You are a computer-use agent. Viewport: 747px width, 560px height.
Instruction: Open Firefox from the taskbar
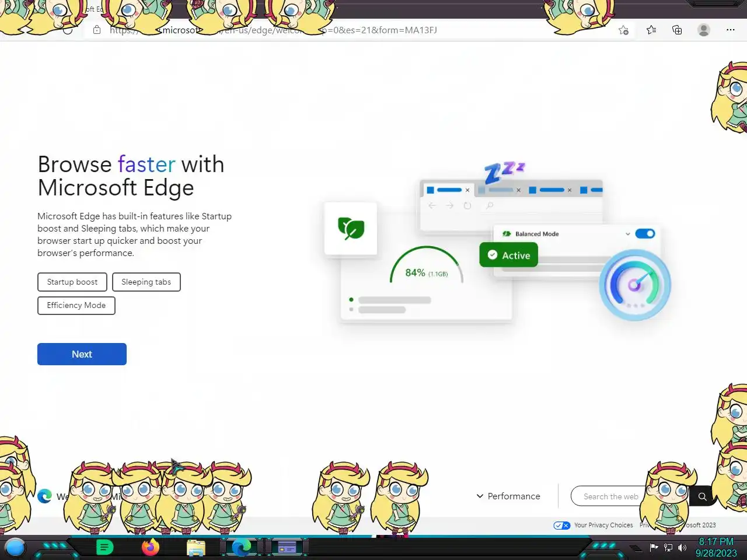(150, 547)
